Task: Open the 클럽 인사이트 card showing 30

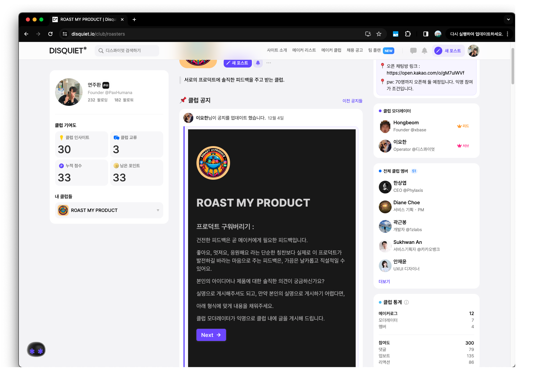Action: pyautogui.click(x=82, y=144)
